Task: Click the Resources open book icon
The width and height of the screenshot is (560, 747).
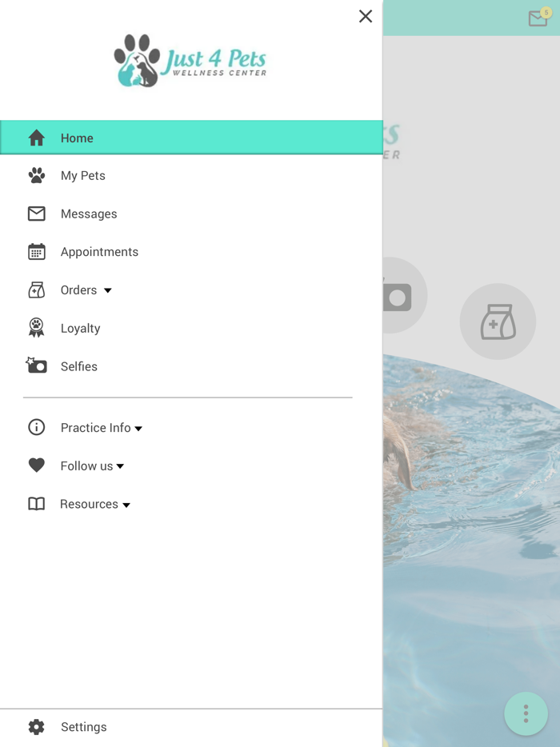Action: pyautogui.click(x=36, y=504)
